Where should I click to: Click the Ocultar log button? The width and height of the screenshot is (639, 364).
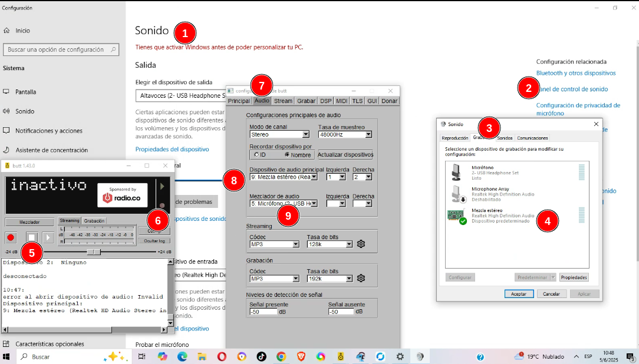pos(154,241)
